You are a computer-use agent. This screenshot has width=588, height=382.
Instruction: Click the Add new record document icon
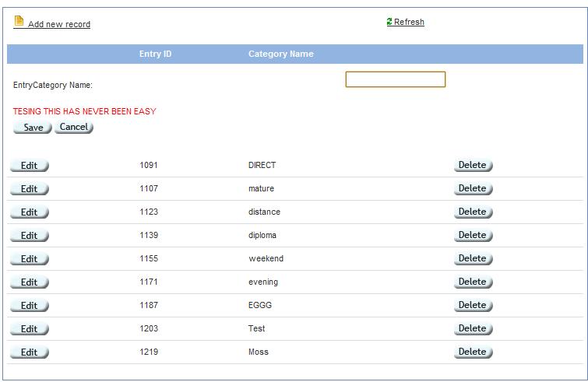tap(19, 21)
